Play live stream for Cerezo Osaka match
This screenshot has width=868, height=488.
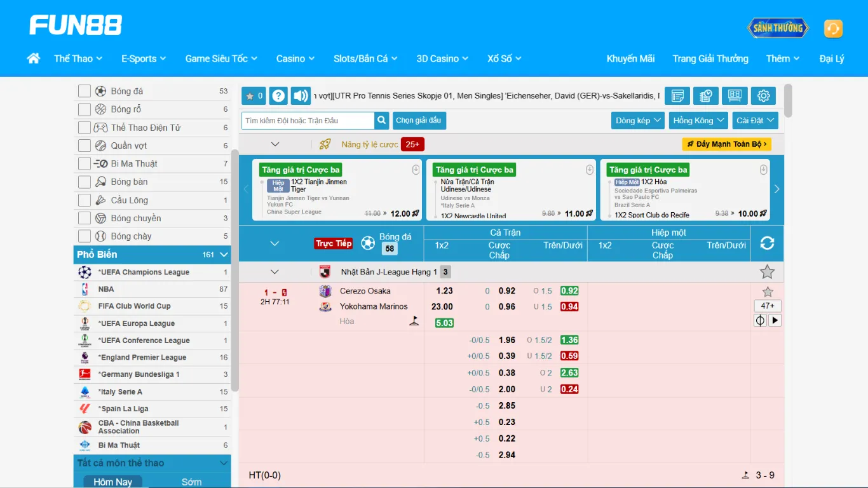click(775, 320)
